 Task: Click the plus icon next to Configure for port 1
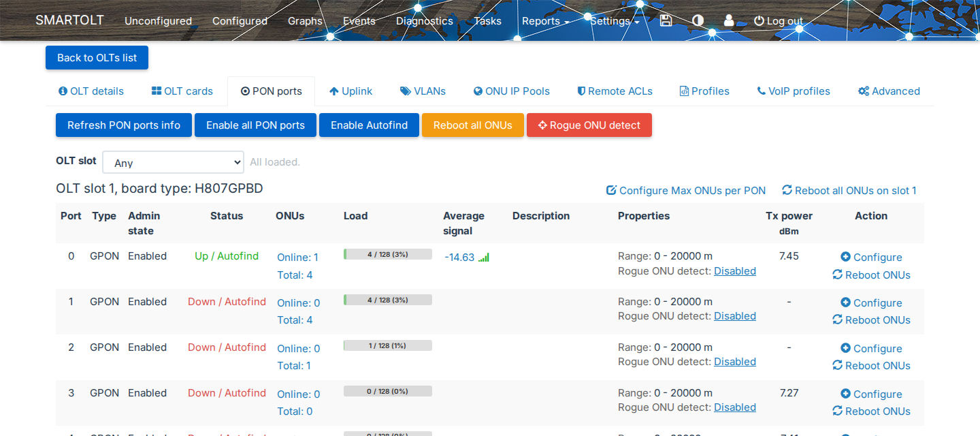[x=845, y=302]
